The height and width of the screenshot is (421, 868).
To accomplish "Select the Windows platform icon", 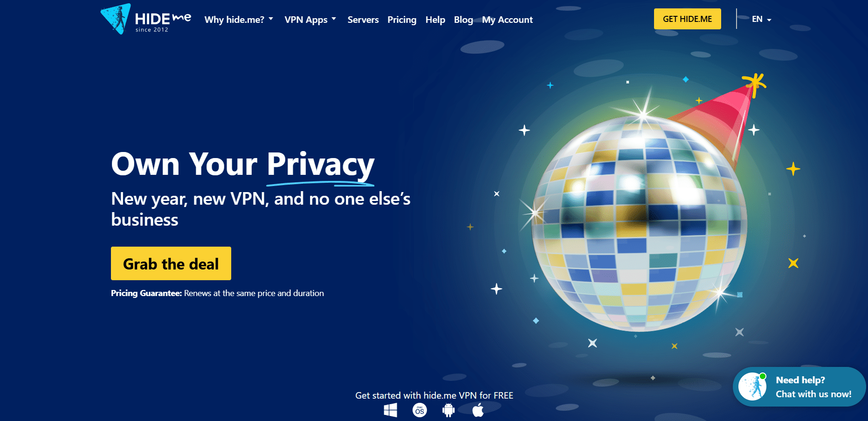I will tap(390, 410).
